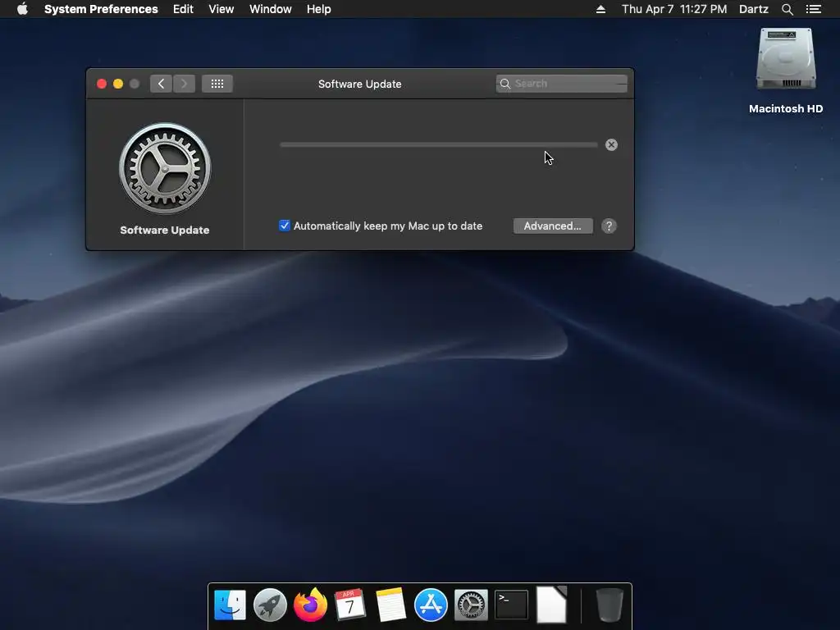
Task: Launch Firefox from the Dock
Action: [310, 605]
